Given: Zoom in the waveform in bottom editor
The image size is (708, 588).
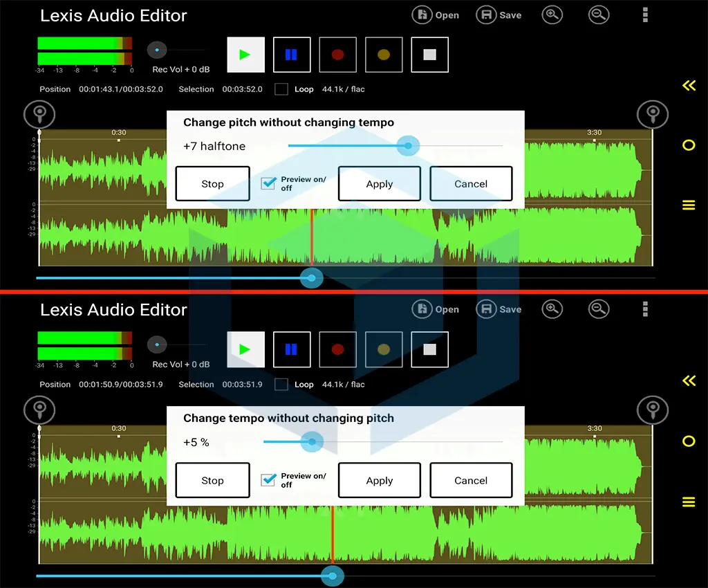Looking at the screenshot, I should pos(552,309).
